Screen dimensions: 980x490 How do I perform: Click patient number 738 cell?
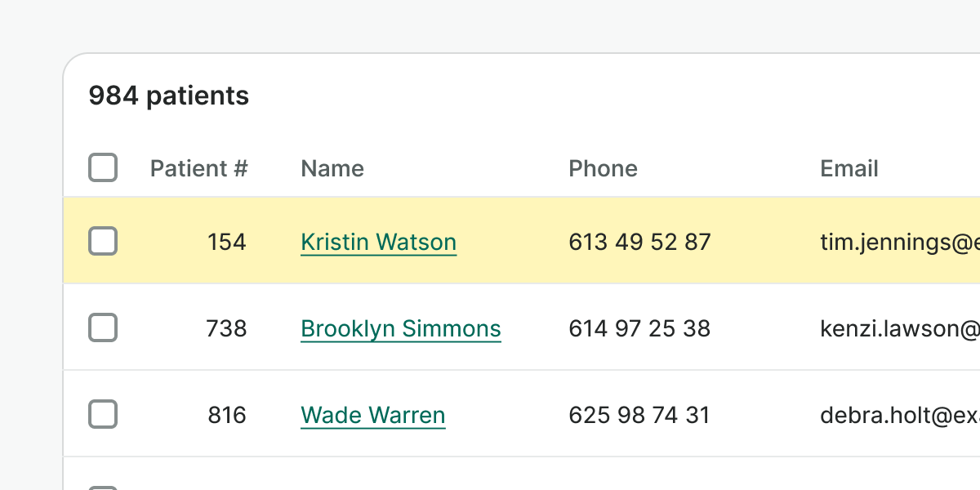tap(227, 328)
